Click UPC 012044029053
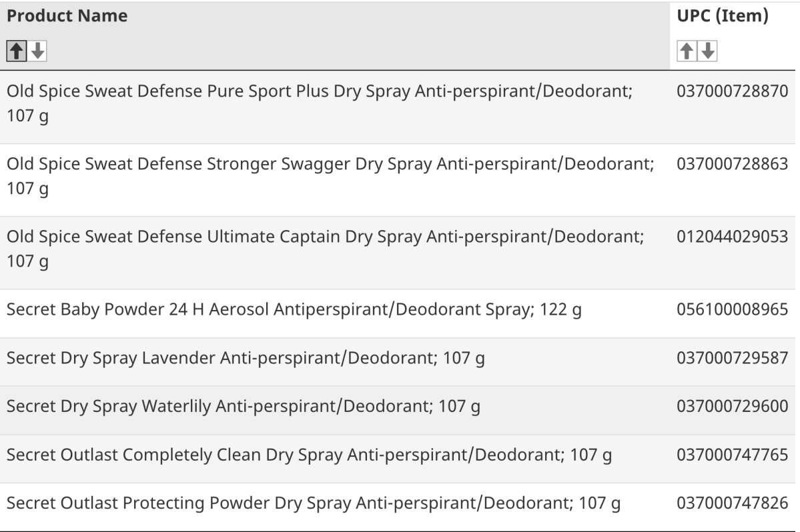This screenshot has width=800, height=532. click(x=732, y=237)
